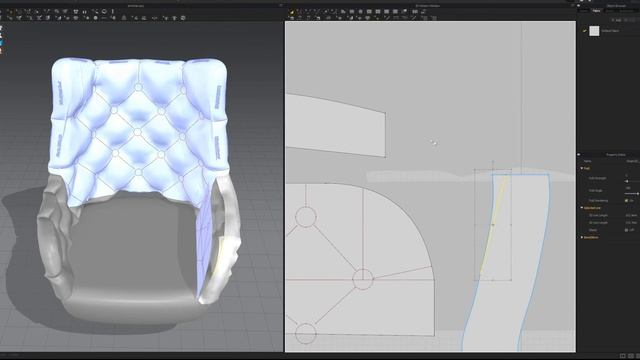Viewport: 640px width, 360px height.
Task: Switch to the Scene tab in Object Browser
Action: 584,11
